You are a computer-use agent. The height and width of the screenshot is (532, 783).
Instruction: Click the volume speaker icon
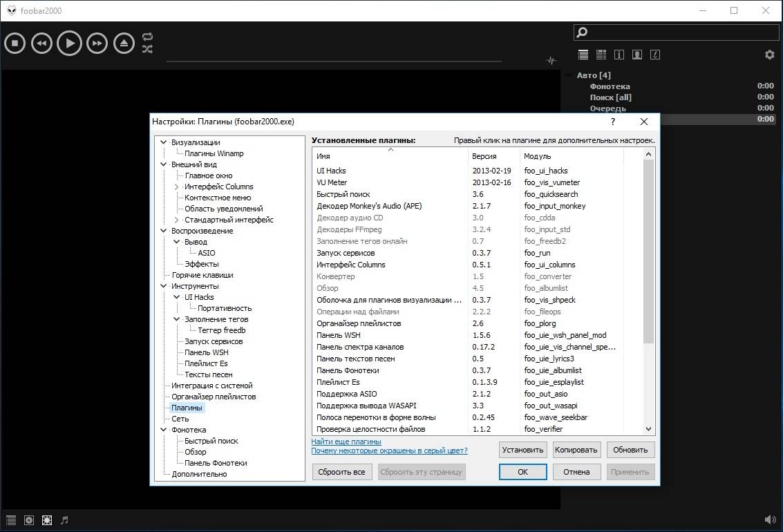pos(770,520)
